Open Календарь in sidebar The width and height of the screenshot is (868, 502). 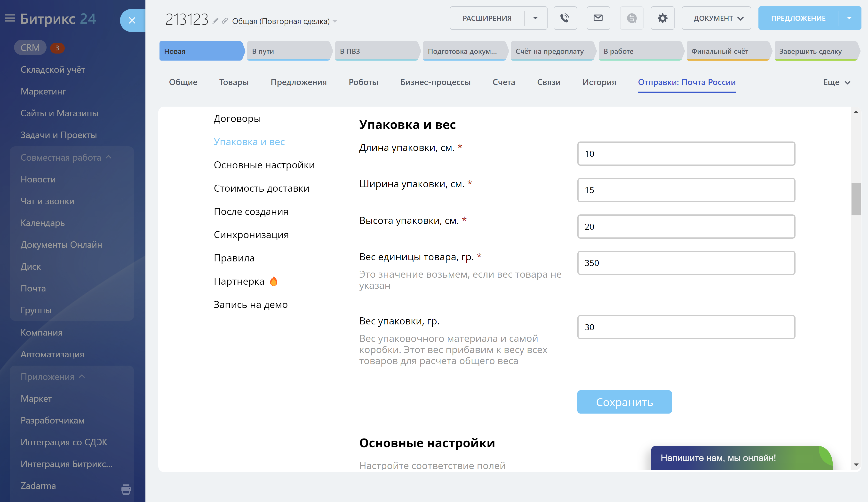(43, 223)
